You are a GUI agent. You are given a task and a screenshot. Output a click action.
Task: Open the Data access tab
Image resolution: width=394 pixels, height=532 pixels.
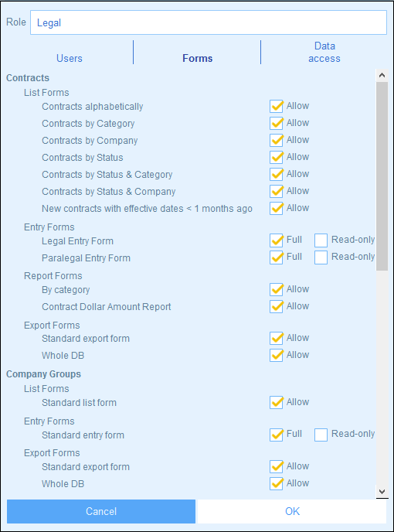324,53
